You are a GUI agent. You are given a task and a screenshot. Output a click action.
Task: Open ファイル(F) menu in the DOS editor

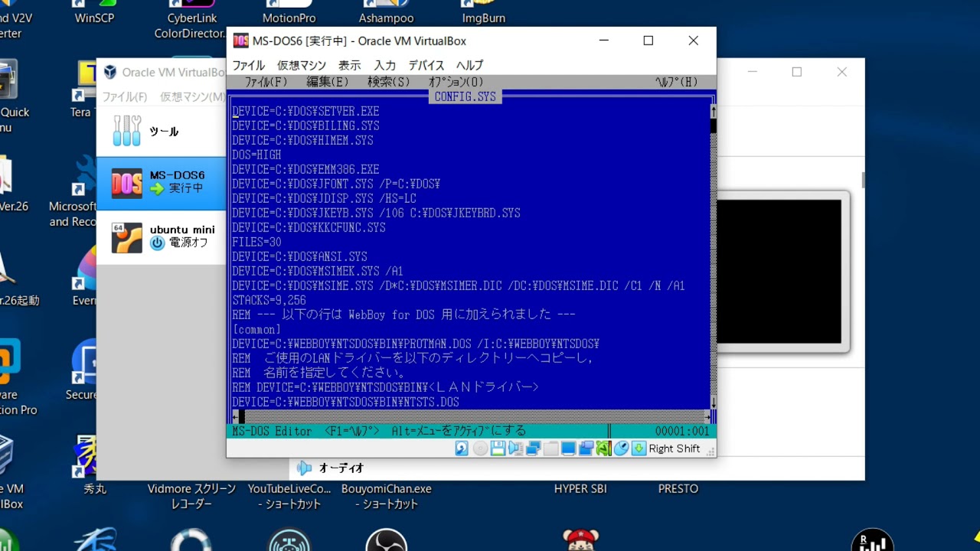tap(266, 82)
